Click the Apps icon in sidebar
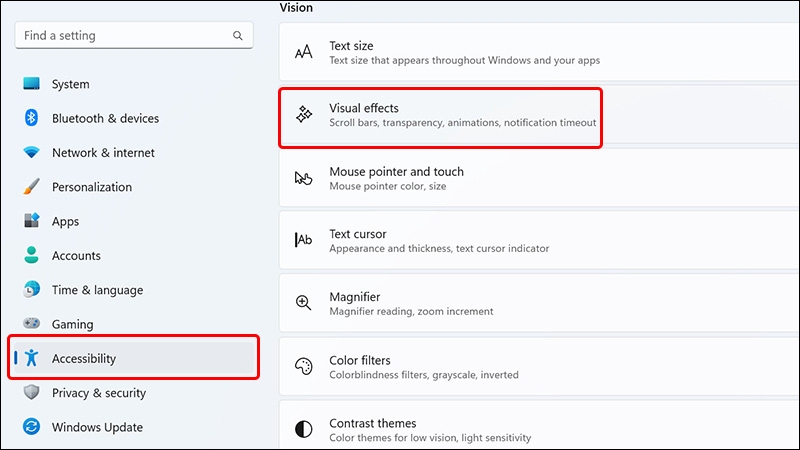Screen dimensions: 800x450 (x=32, y=221)
